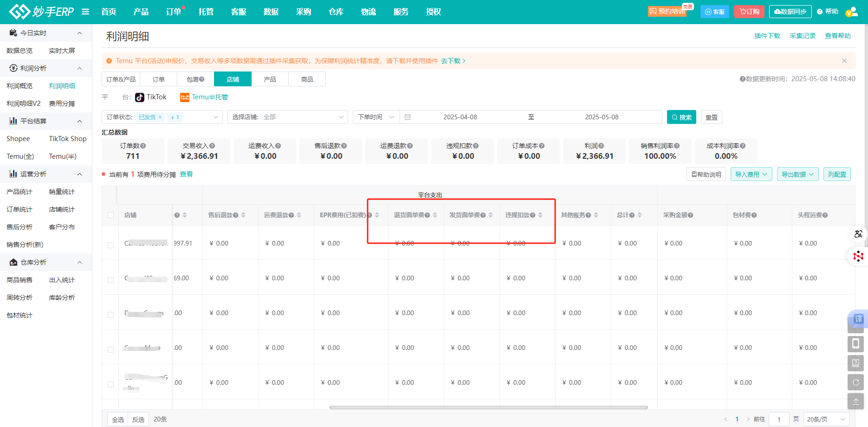Open the 选择店铺 dropdown

[x=287, y=117]
